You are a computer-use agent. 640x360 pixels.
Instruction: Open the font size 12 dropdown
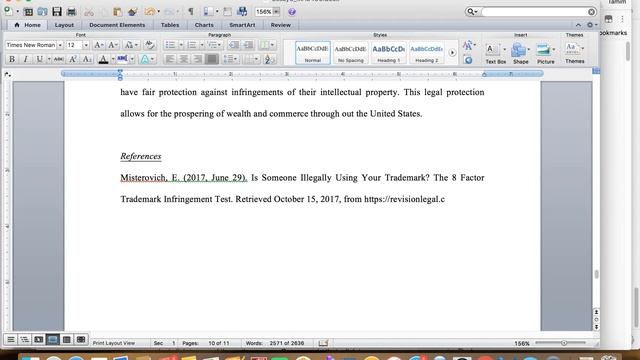(x=86, y=45)
